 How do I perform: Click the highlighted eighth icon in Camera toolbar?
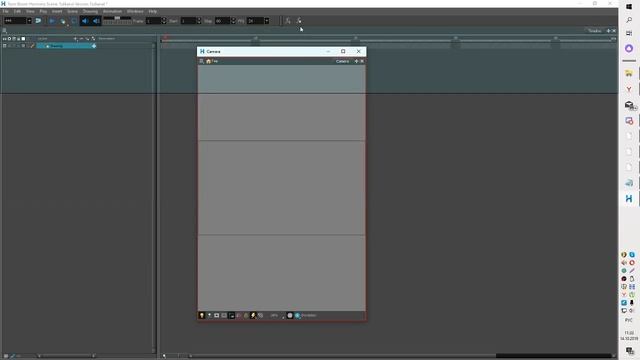pos(253,316)
